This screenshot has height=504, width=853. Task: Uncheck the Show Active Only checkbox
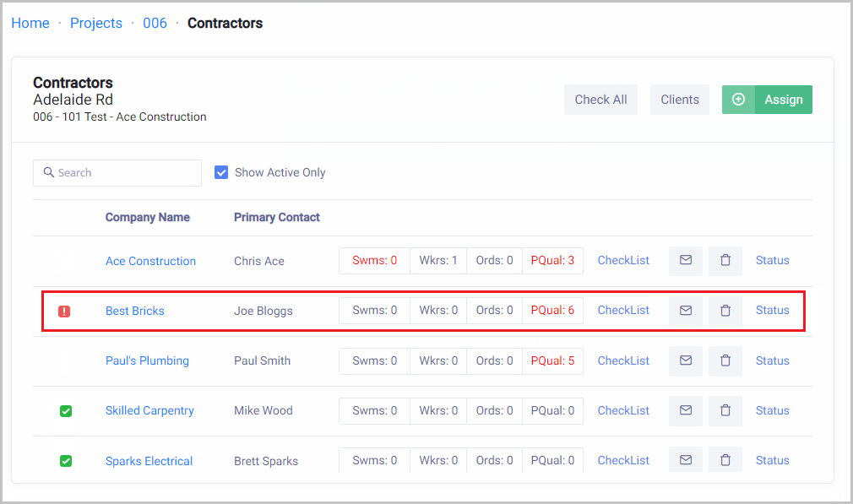click(x=221, y=172)
